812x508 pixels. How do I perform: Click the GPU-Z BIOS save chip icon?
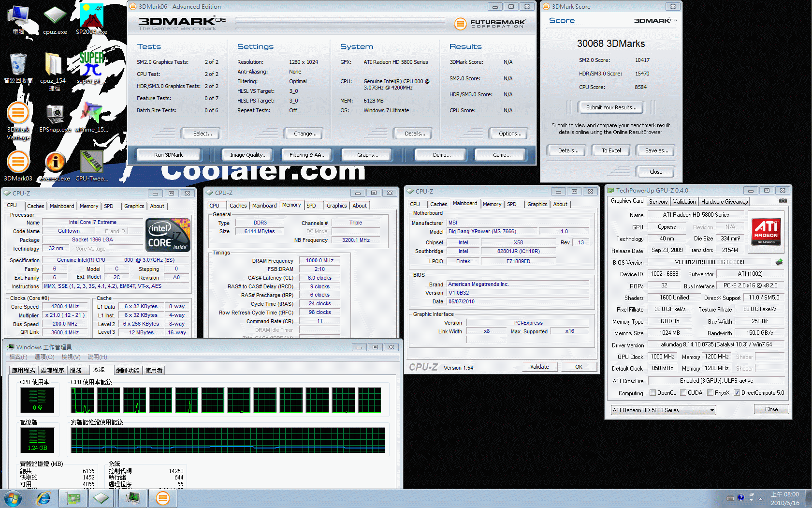(779, 262)
